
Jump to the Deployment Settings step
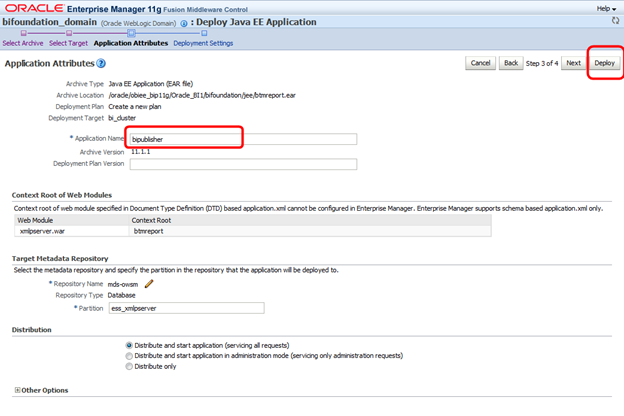[203, 43]
